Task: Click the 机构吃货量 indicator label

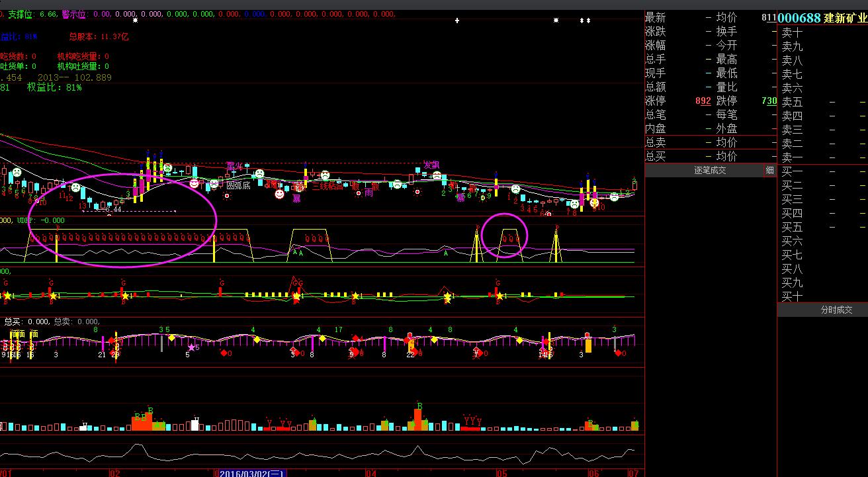Action: (x=83, y=57)
